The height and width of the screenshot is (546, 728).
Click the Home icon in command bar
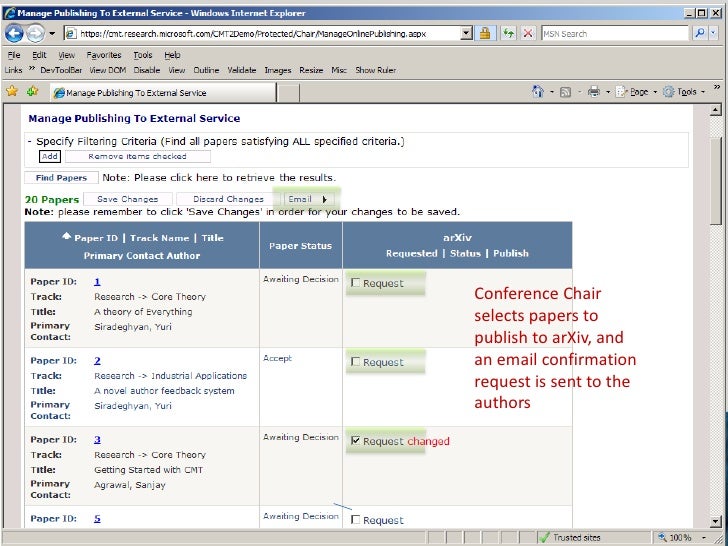point(538,92)
